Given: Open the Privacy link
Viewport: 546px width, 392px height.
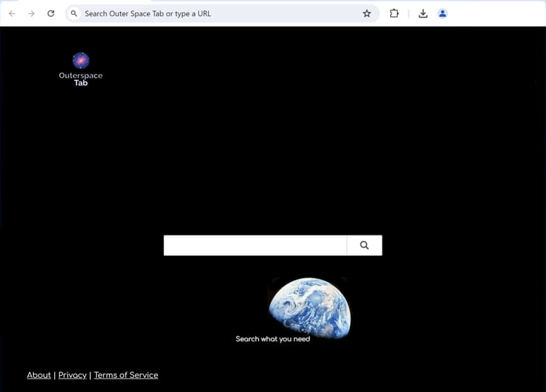Looking at the screenshot, I should point(73,375).
